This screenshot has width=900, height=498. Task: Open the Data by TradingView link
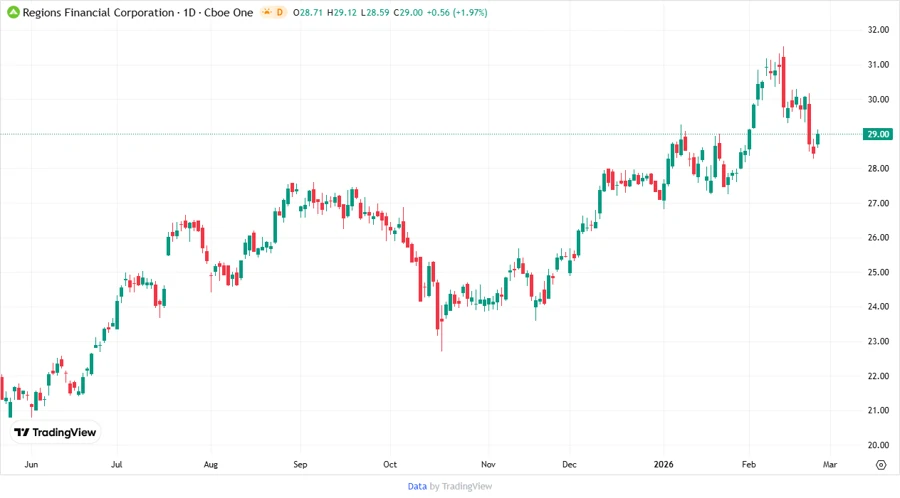pos(449,487)
